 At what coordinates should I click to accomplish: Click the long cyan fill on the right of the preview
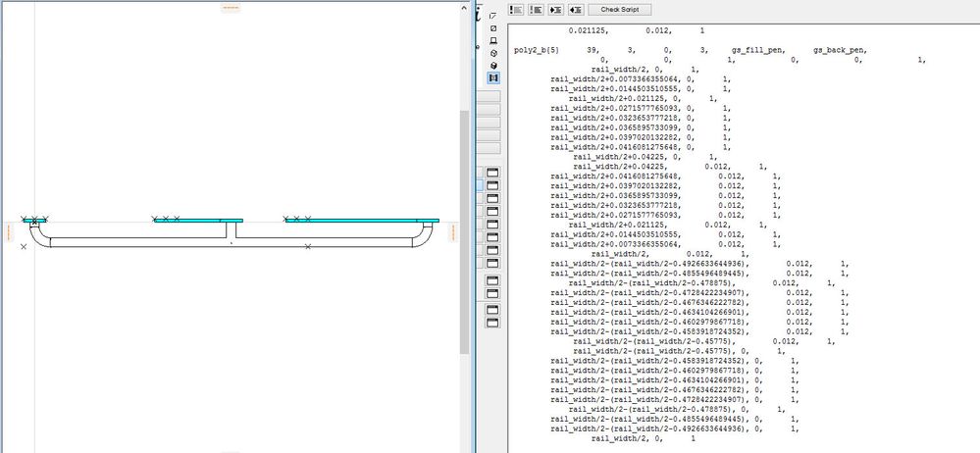click(x=362, y=220)
